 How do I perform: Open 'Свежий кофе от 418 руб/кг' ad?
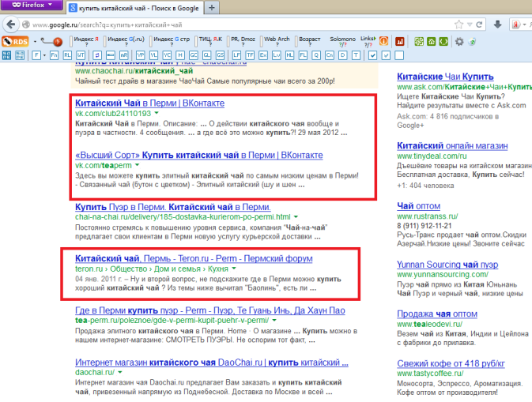pos(451,363)
